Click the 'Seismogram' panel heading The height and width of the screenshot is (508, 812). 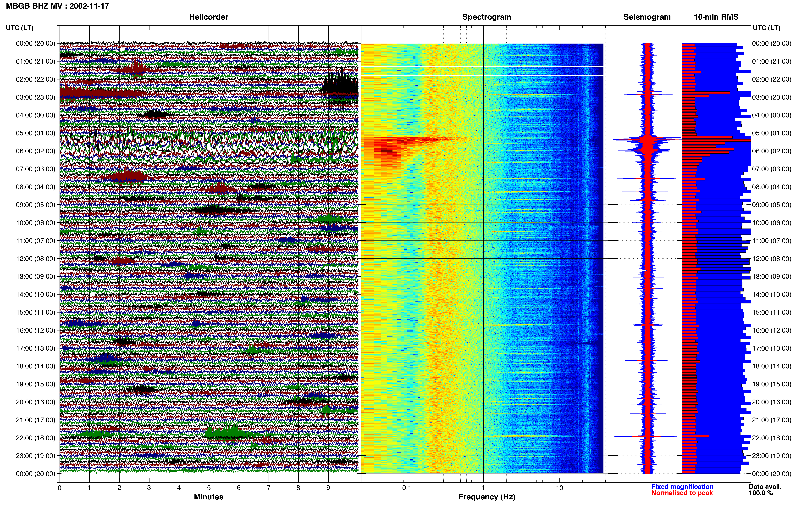647,17
